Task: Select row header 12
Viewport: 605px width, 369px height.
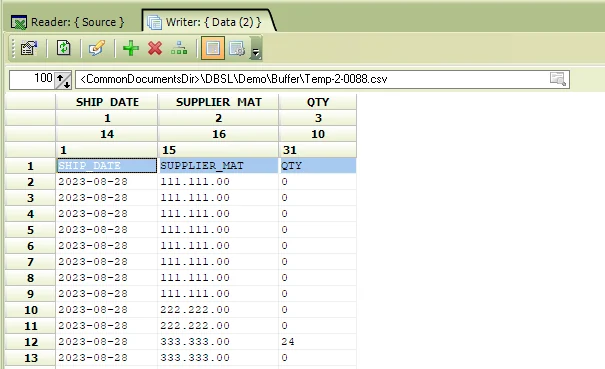Action: click(30, 342)
